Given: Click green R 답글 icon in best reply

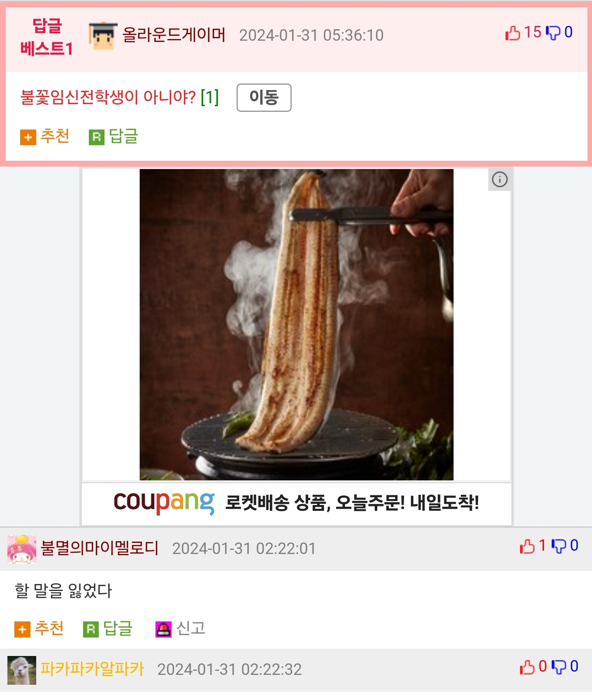Looking at the screenshot, I should (x=97, y=137).
